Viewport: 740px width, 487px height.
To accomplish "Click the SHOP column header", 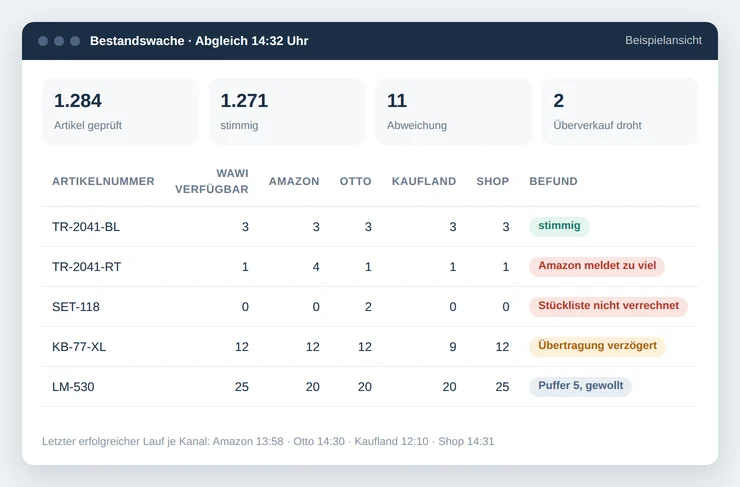I will point(493,181).
